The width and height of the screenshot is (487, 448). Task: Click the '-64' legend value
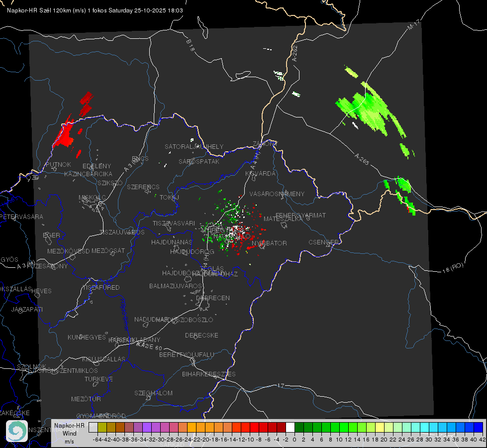pyautogui.click(x=97, y=440)
